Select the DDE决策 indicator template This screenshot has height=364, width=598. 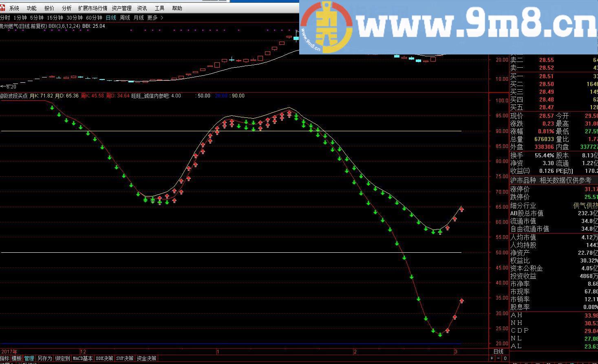click(104, 359)
